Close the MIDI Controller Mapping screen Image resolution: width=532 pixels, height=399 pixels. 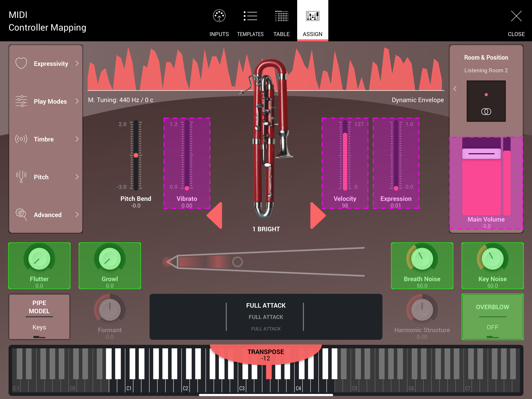(516, 16)
